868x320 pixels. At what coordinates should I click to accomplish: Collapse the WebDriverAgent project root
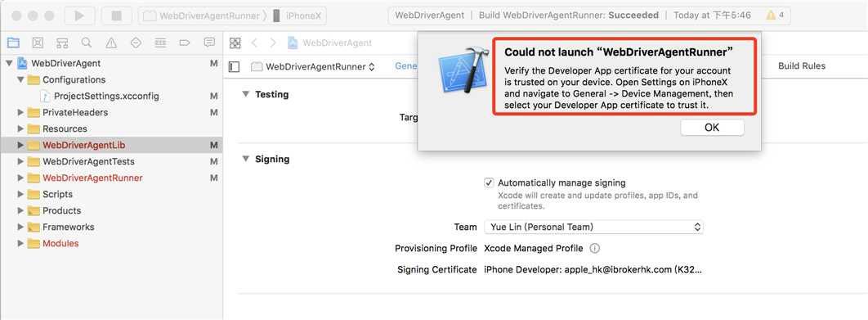[9, 63]
